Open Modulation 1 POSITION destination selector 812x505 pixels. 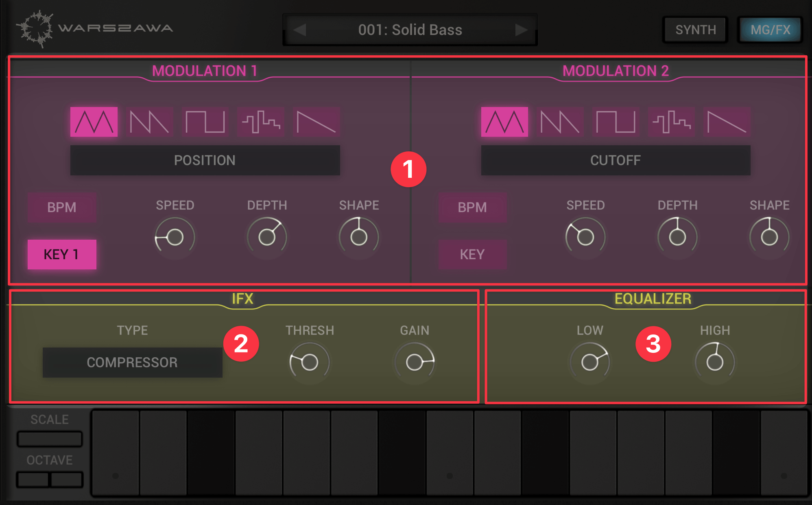[205, 160]
